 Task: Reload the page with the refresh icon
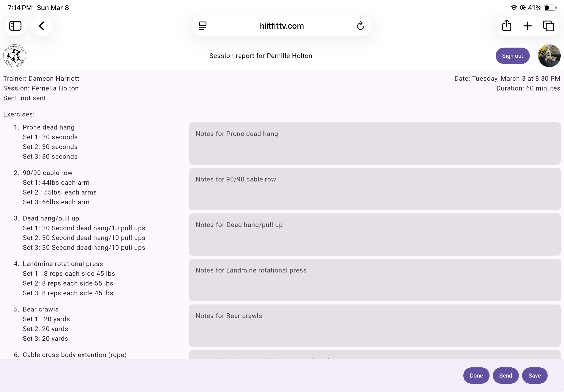[360, 26]
